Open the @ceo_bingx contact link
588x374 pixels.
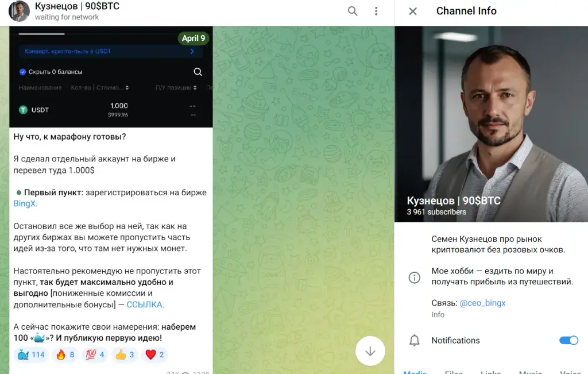(x=482, y=303)
